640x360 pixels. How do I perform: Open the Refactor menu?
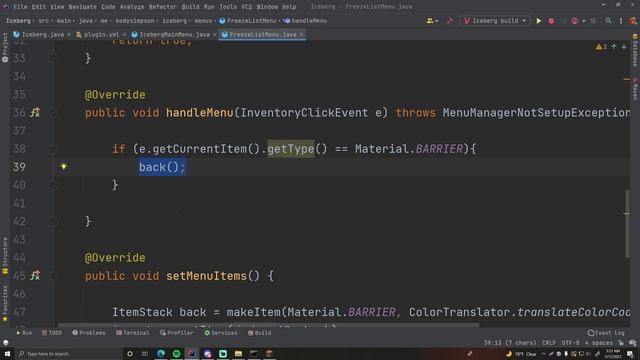point(162,7)
